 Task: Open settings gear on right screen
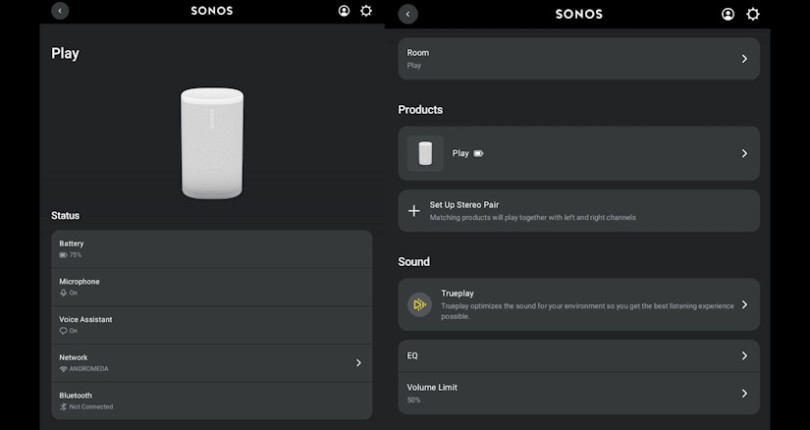pos(753,14)
